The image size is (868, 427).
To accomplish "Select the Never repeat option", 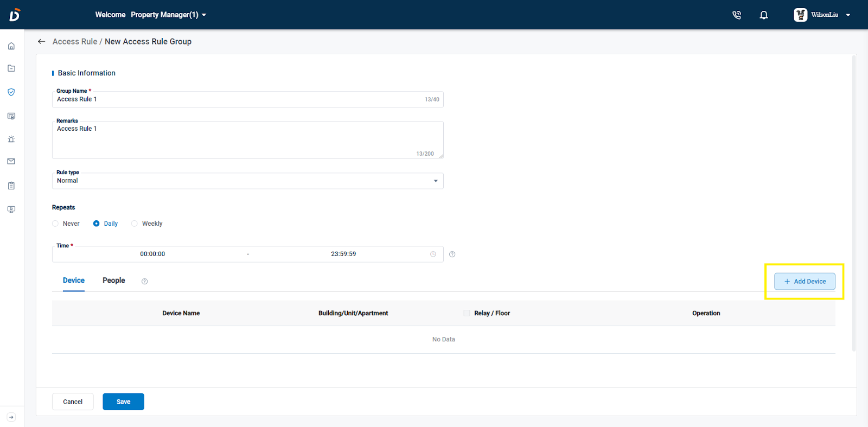I will coord(55,224).
